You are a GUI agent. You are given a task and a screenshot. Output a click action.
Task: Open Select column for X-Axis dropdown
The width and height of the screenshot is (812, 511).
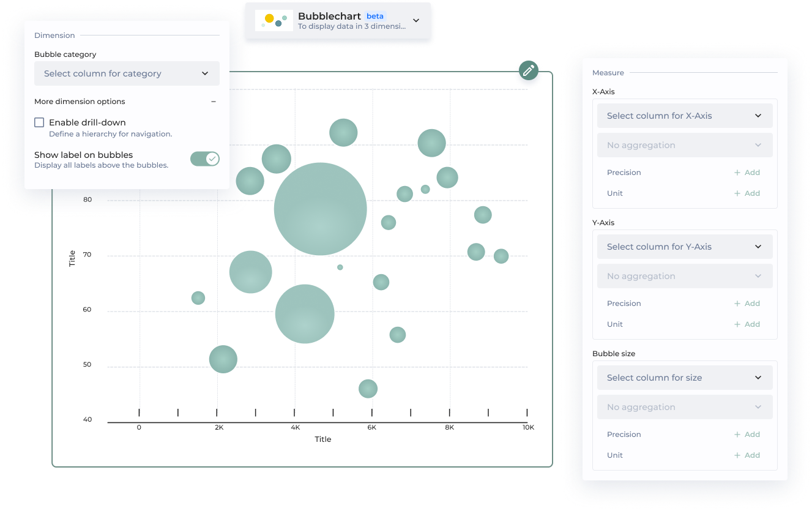click(x=684, y=116)
